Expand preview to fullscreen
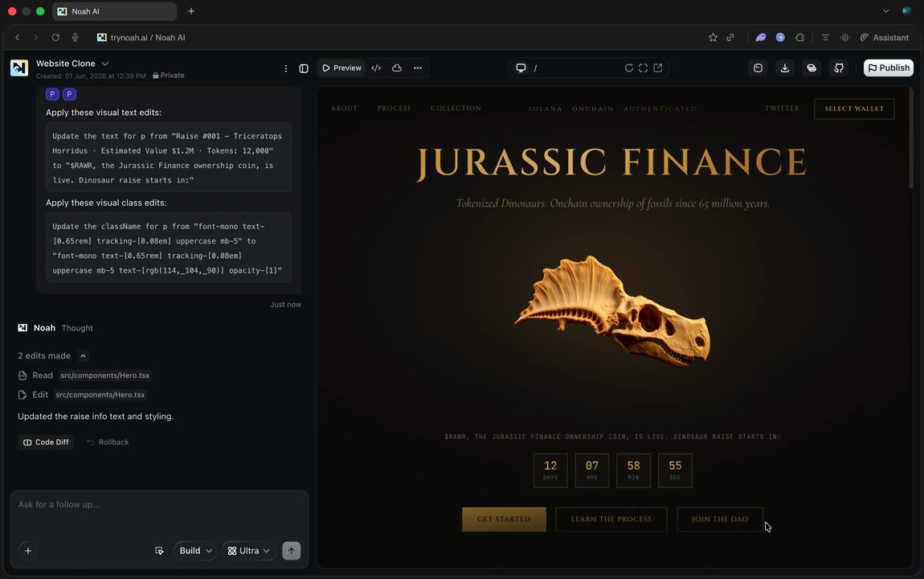924x579 pixels. coord(644,68)
